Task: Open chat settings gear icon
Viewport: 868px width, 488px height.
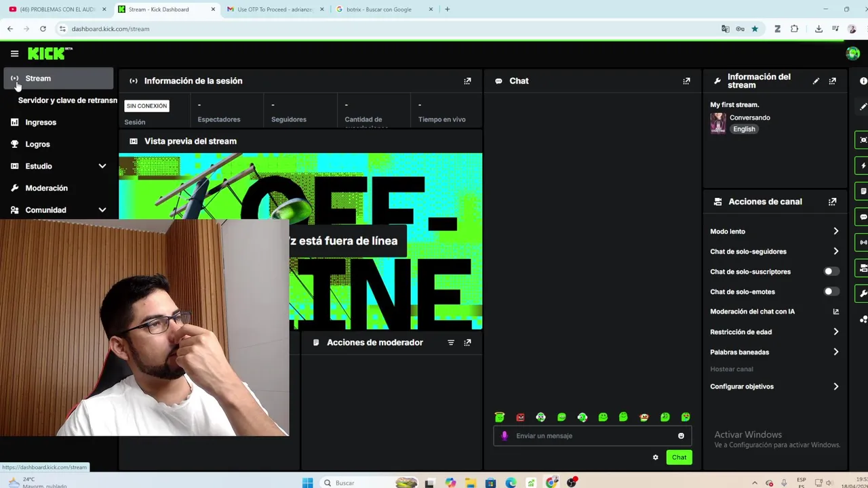Action: pos(655,457)
